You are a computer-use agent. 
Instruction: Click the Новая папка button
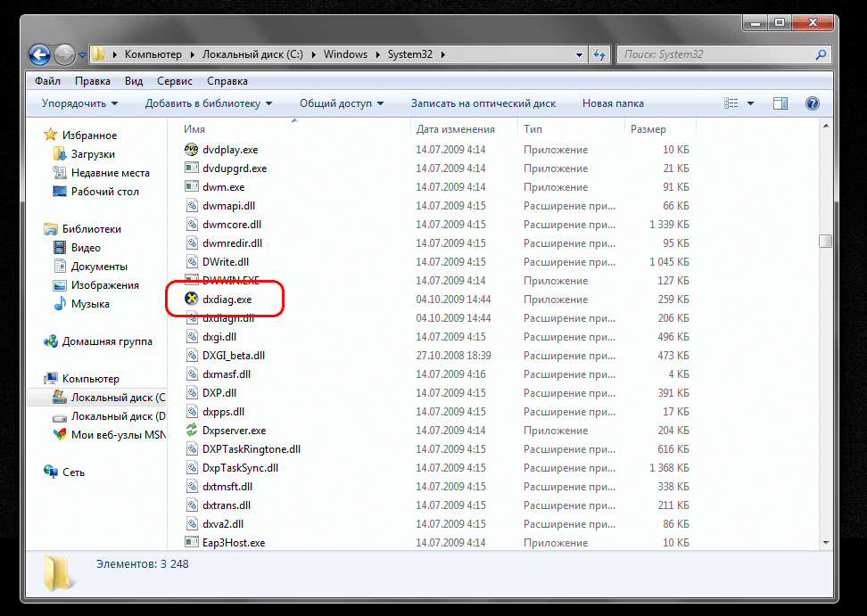tap(613, 103)
